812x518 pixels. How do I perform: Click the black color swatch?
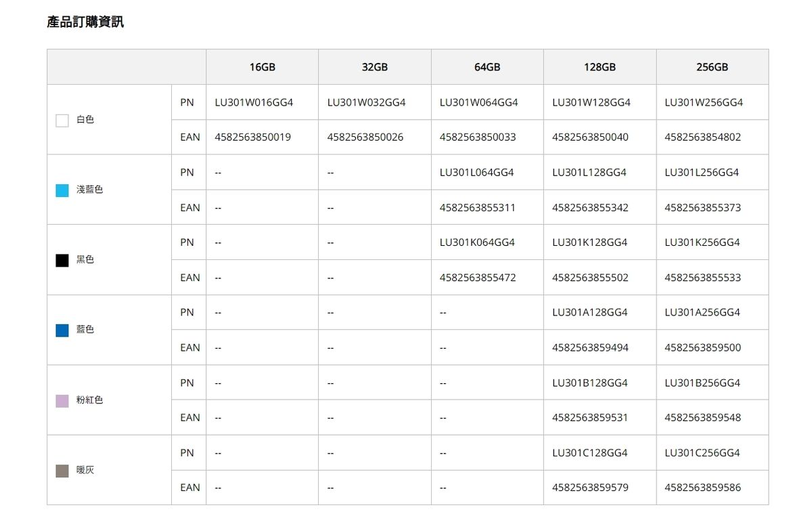pos(62,261)
